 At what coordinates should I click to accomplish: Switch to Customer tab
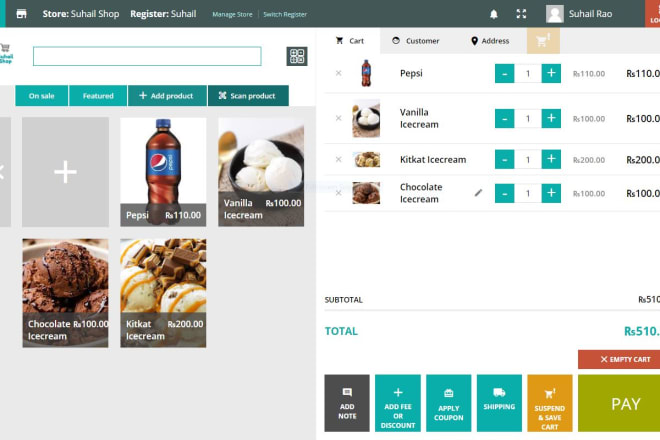(x=416, y=41)
